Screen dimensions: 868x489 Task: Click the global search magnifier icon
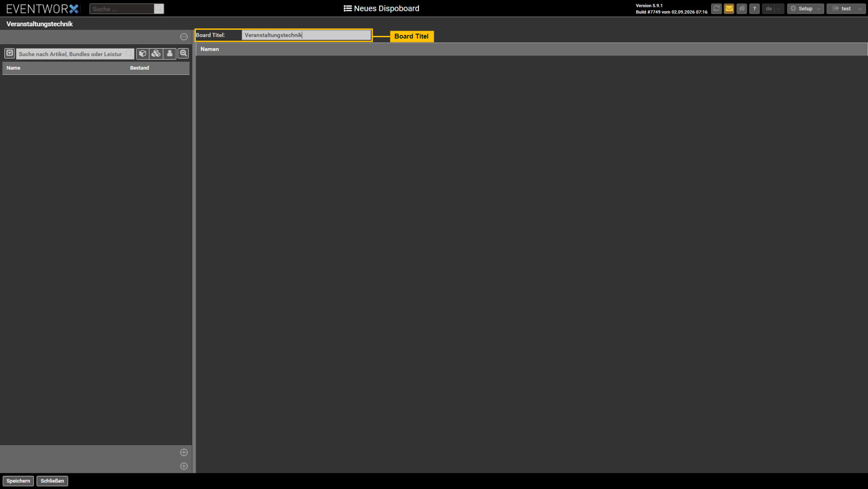(x=159, y=9)
